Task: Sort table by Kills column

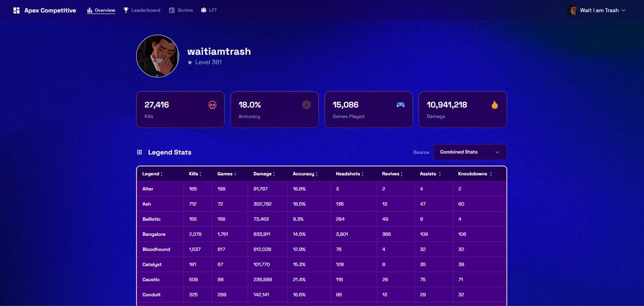Action: [195, 174]
